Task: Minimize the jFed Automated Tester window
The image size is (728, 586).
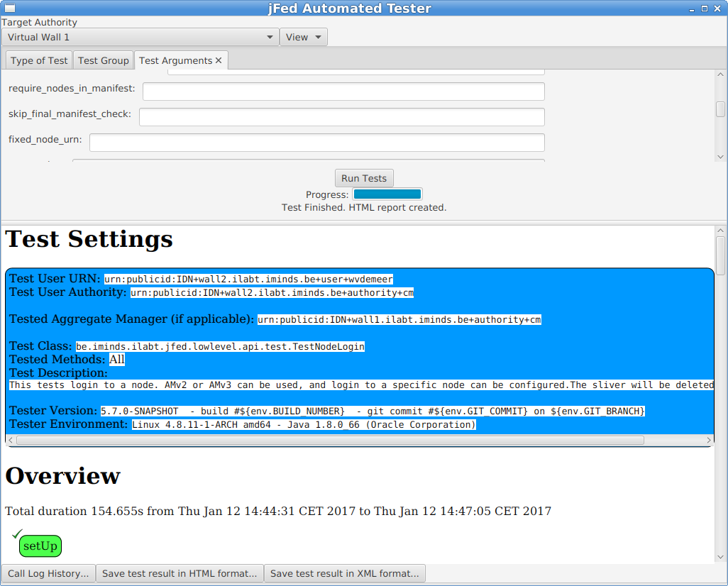Action: (692, 9)
